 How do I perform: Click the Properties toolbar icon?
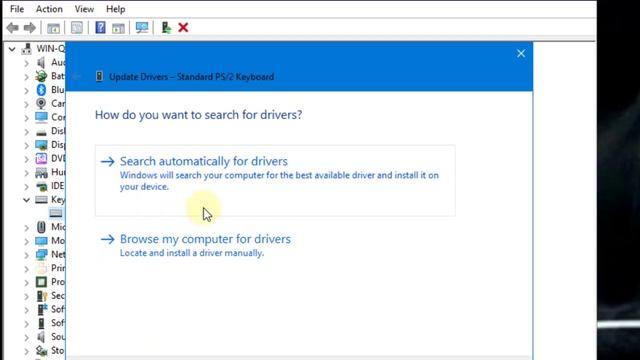[77, 28]
